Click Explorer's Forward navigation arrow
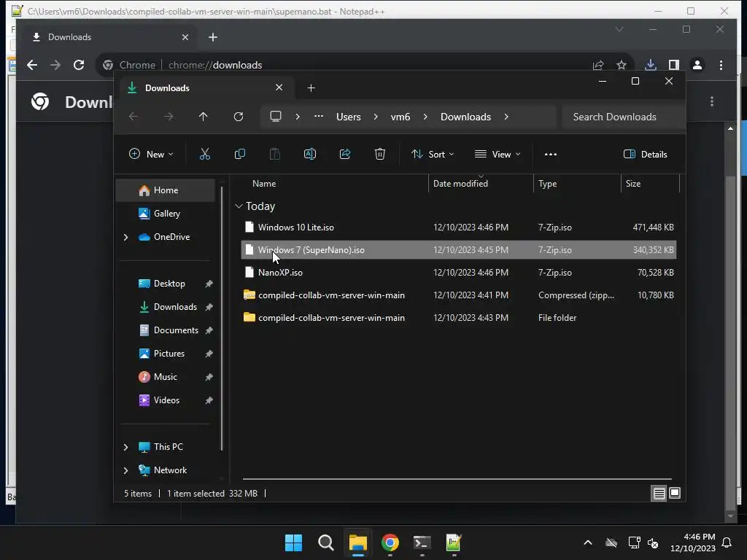Image resolution: width=747 pixels, height=560 pixels. (x=169, y=117)
